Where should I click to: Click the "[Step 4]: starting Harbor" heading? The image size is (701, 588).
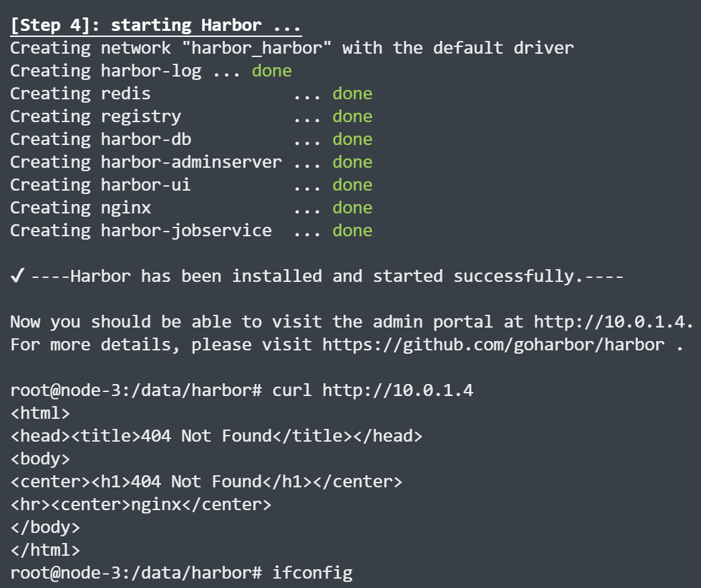[x=156, y=26]
